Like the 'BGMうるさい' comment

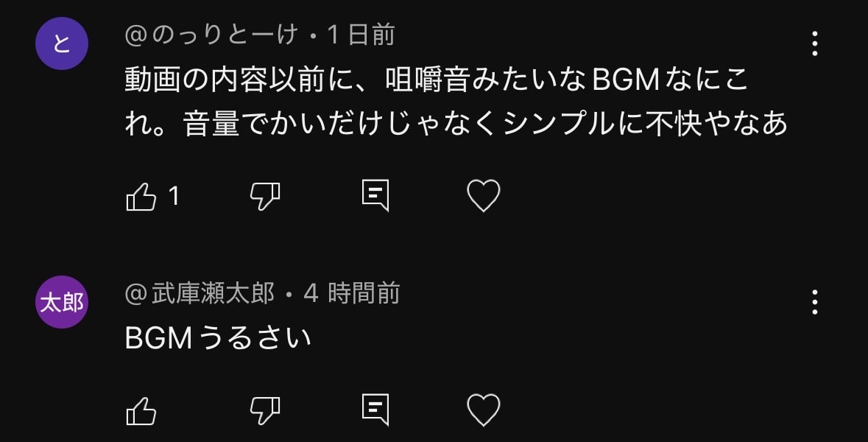[141, 411]
